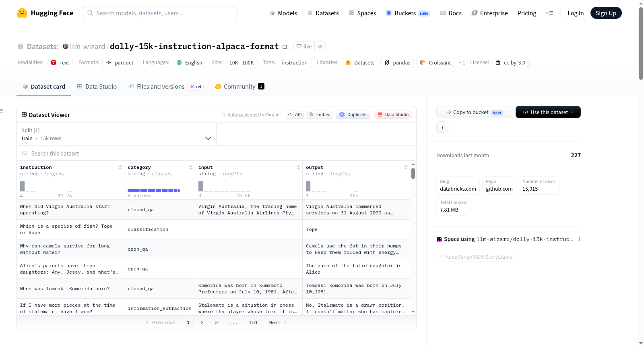Click the left sidebar collapse handle icon
The image size is (644, 347).
click(2, 111)
